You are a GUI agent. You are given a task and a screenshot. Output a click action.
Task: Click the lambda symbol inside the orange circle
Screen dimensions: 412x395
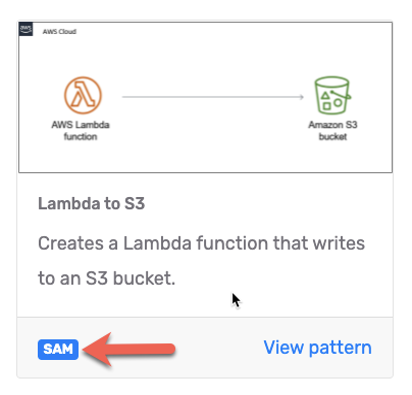tap(83, 95)
